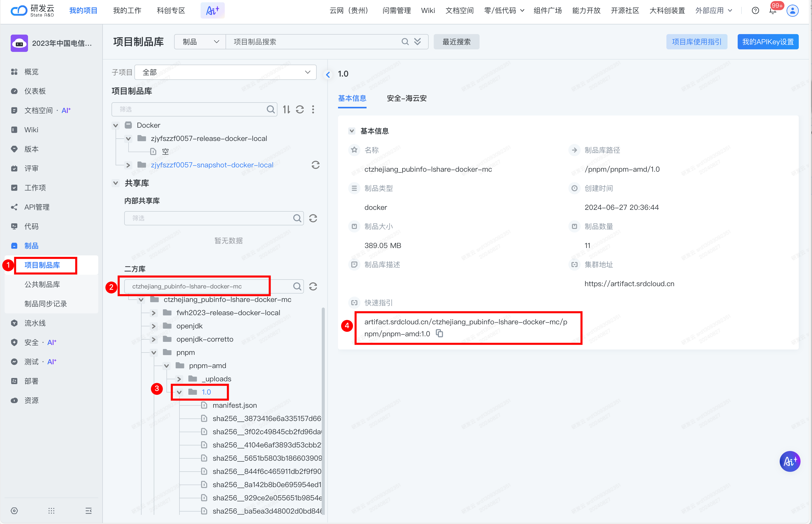Expand the openjdk-corretto folder
Image resolution: width=812 pixels, height=524 pixels.
pyautogui.click(x=154, y=340)
